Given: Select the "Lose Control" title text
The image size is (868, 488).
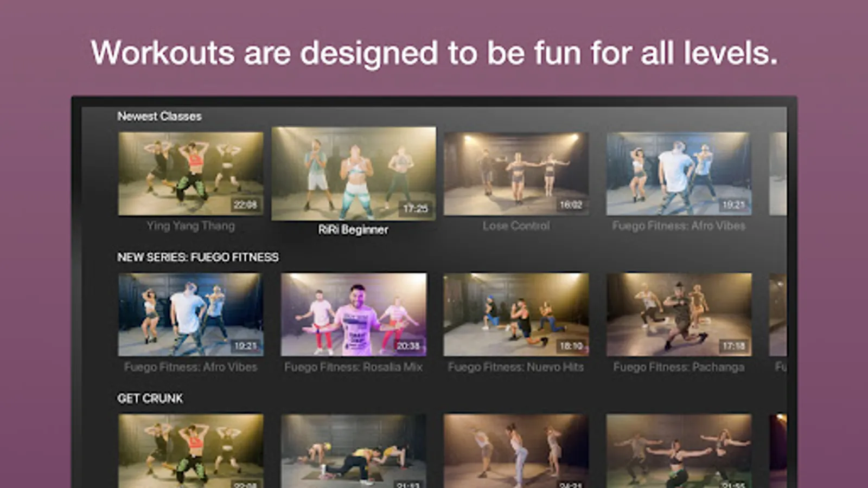Looking at the screenshot, I should [x=516, y=226].
